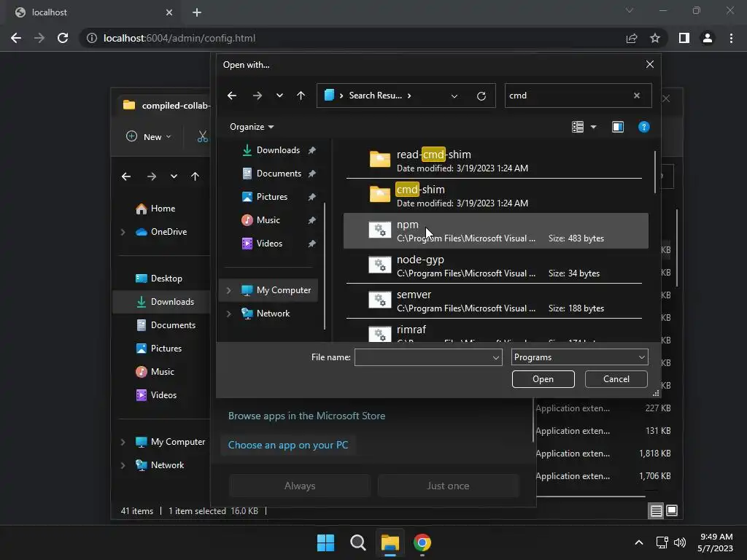The image size is (747, 560).
Task: Open a new Chrome tab
Action: click(197, 12)
